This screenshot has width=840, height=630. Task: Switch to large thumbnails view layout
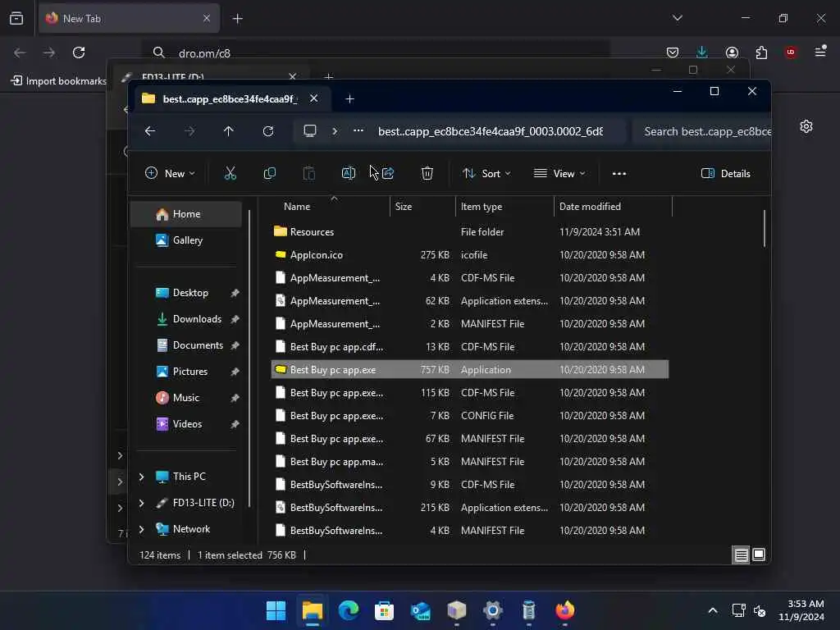(x=759, y=555)
